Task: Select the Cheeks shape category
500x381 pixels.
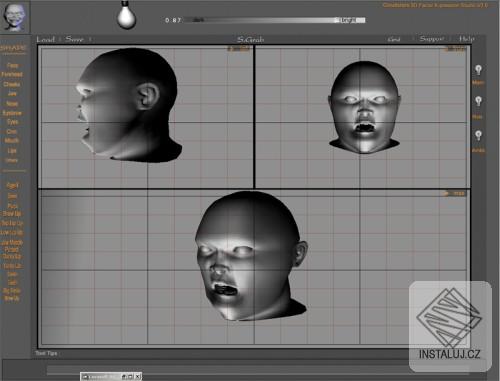Action: pyautogui.click(x=12, y=84)
